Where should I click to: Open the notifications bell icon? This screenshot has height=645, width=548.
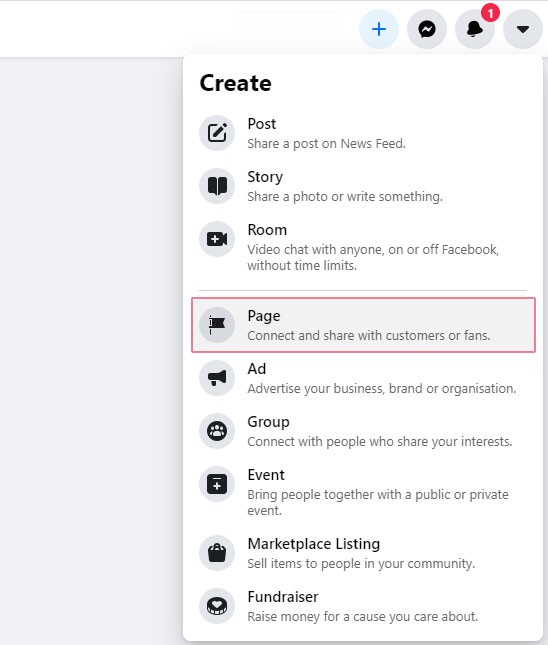tap(475, 29)
